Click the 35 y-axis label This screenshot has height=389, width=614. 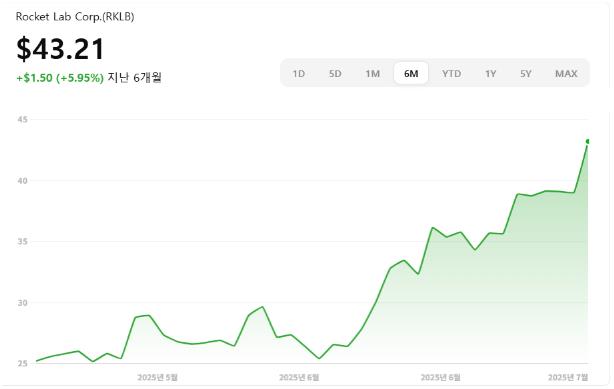point(23,242)
